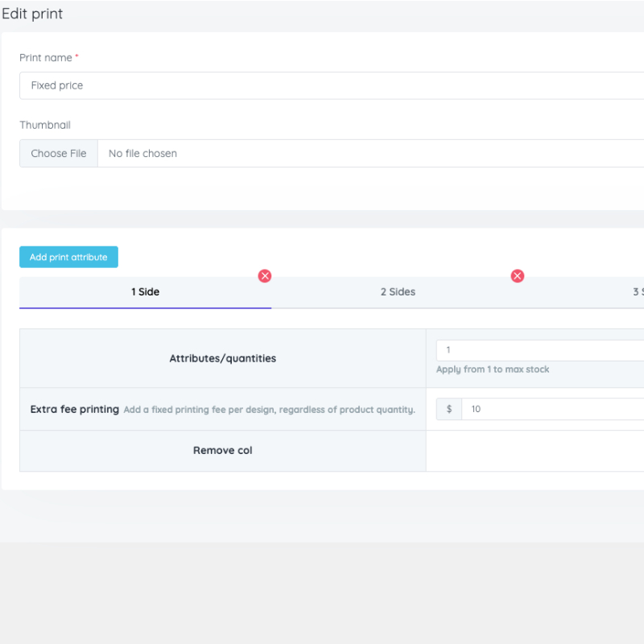This screenshot has width=644, height=644.
Task: Click the Thumbnail field label
Action: tap(45, 125)
